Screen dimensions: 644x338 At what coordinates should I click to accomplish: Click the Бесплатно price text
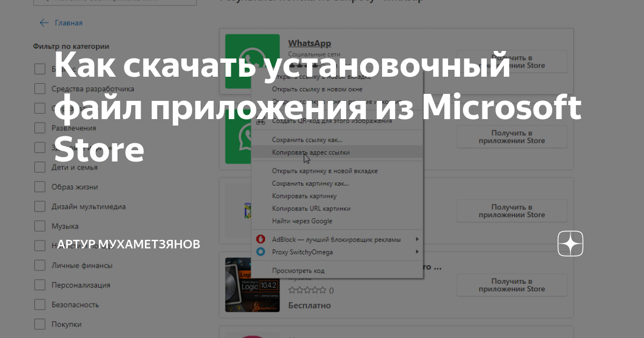pyautogui.click(x=310, y=306)
